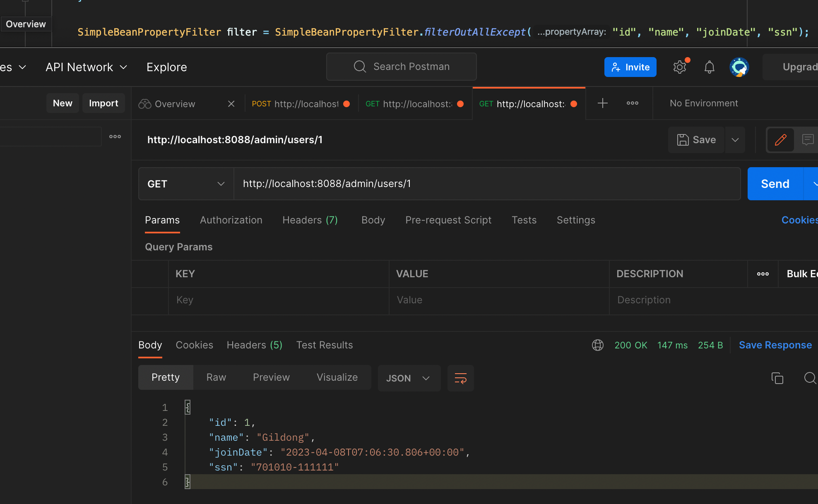Click the Invite button
This screenshot has width=818, height=504.
(630, 67)
